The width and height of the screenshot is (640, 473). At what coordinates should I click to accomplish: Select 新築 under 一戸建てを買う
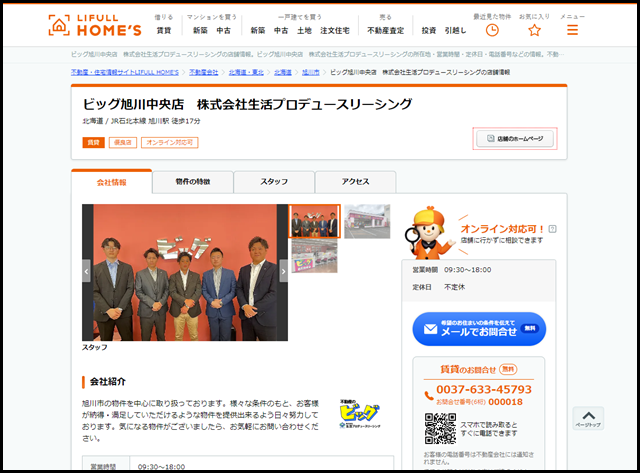(258, 30)
